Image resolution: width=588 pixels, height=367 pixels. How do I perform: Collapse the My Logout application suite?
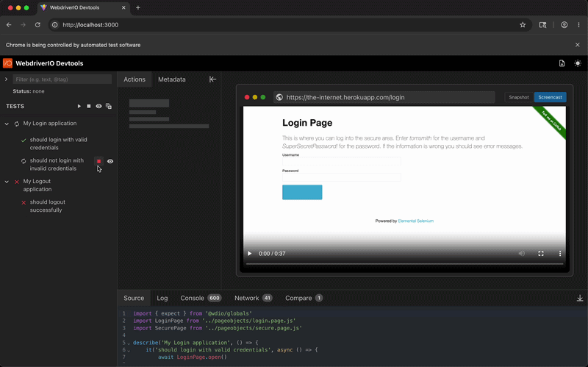click(7, 182)
